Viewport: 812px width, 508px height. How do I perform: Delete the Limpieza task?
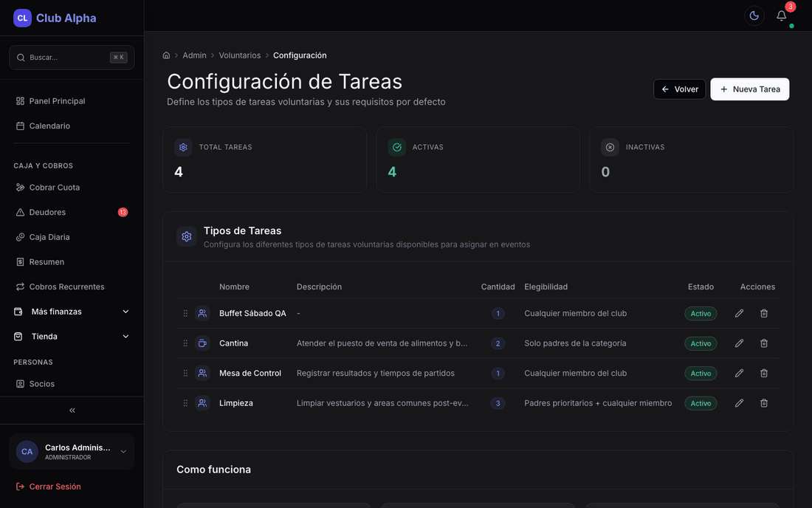tap(764, 403)
